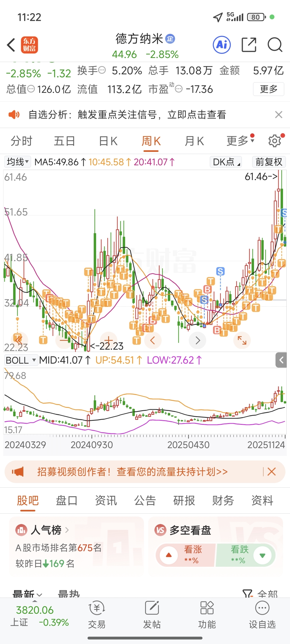Open the 均线 indicator dropdown
This screenshot has height=644, width=290.
tap(18, 162)
